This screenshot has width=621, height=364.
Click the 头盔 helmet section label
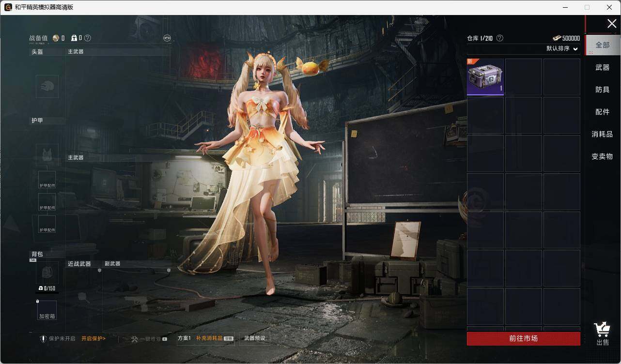pos(37,52)
